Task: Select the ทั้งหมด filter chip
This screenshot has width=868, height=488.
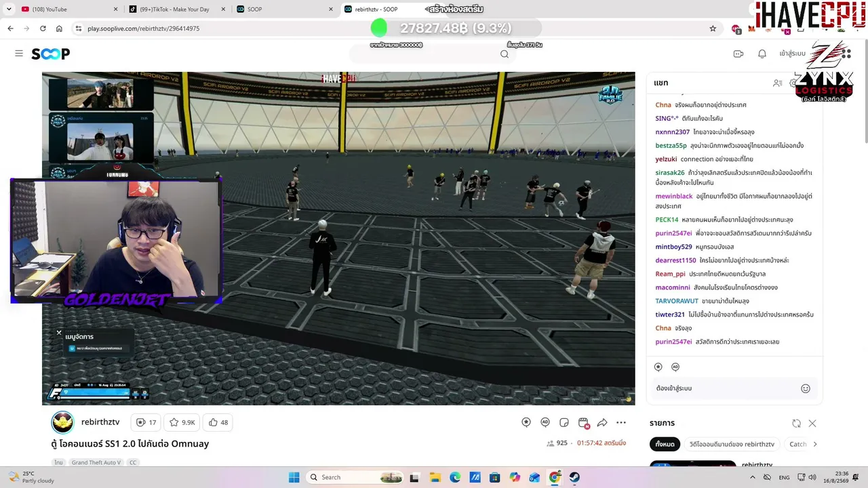Action: point(665,444)
